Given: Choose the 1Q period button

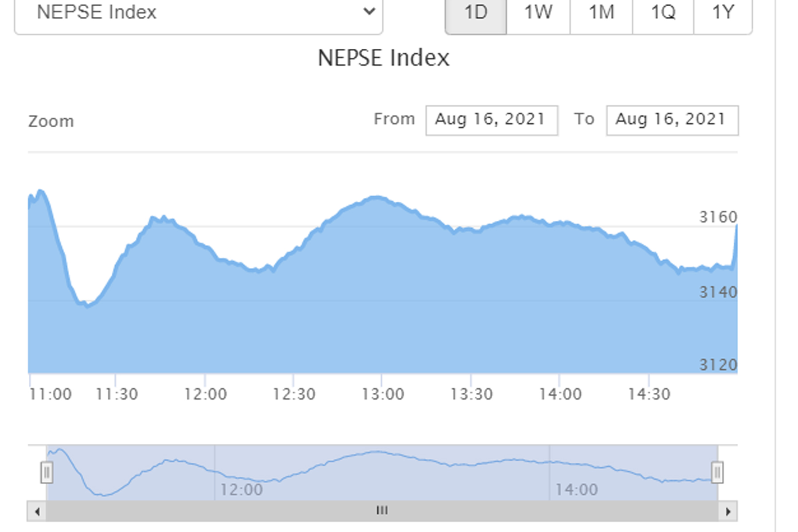Looking at the screenshot, I should coord(663,12).
